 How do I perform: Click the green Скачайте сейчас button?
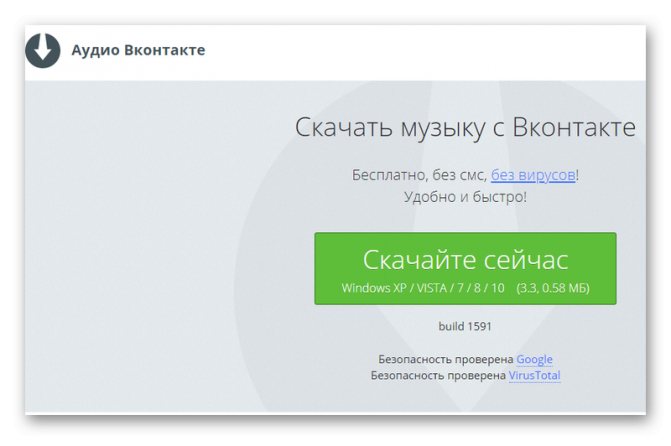click(465, 268)
